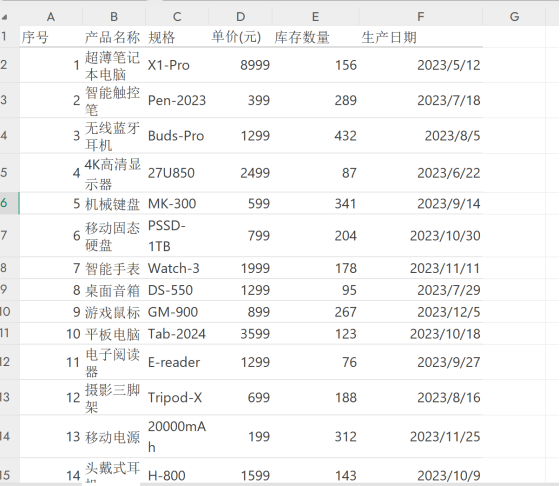The height and width of the screenshot is (486, 560).
Task: Select column B header
Action: 114,17
